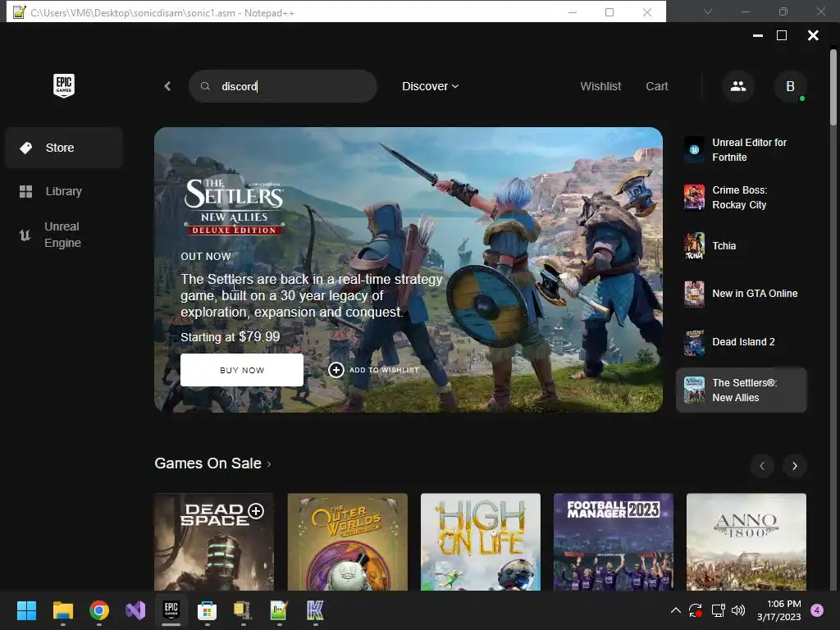Select Dead Island 2 entry

pyautogui.click(x=742, y=342)
